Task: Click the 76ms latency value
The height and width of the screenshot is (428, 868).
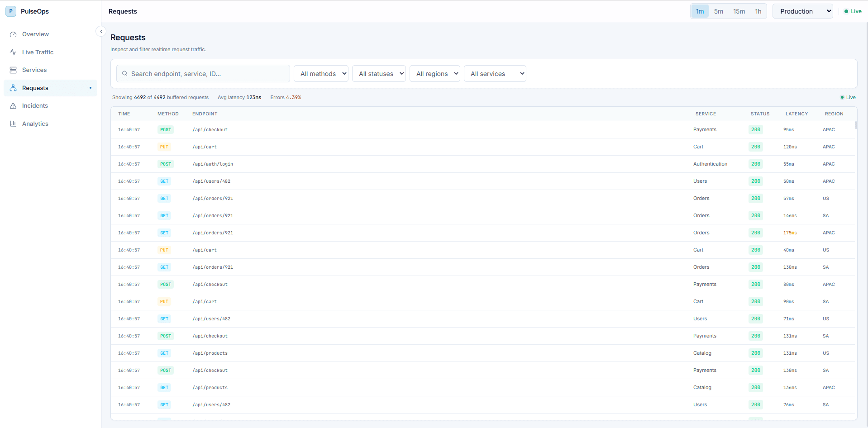Action: (788, 405)
